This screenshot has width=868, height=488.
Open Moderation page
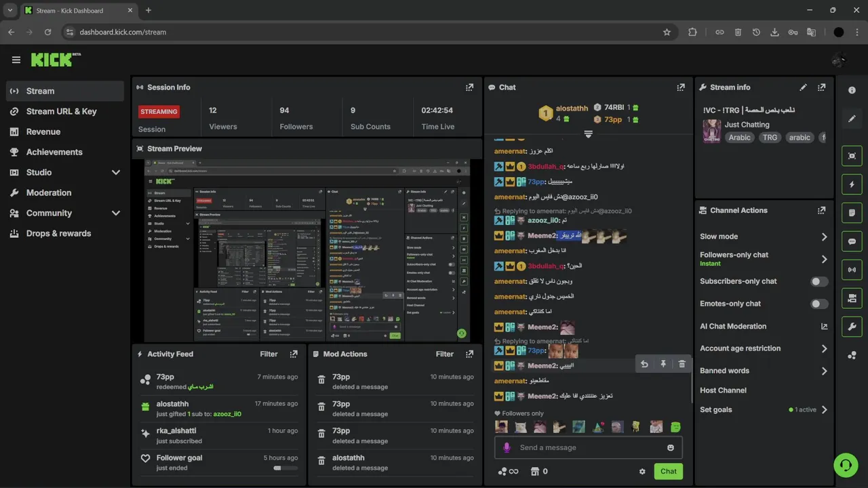[x=65, y=192]
